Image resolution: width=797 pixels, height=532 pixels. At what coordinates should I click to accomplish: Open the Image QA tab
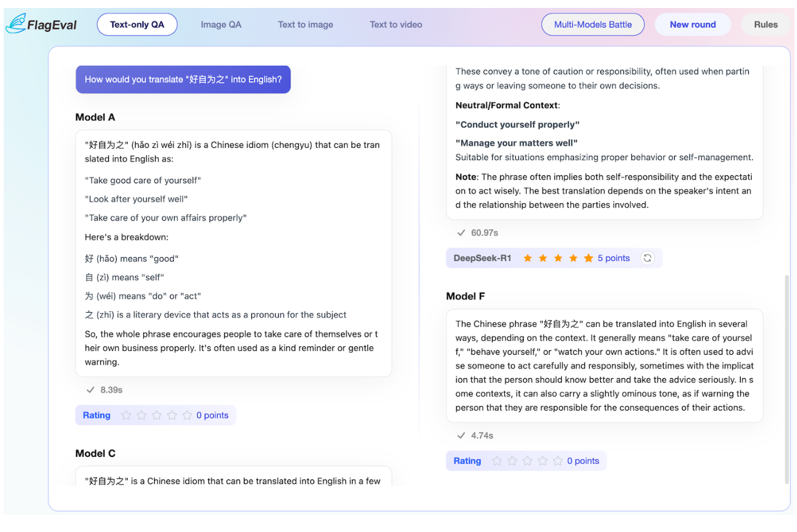[x=221, y=25]
